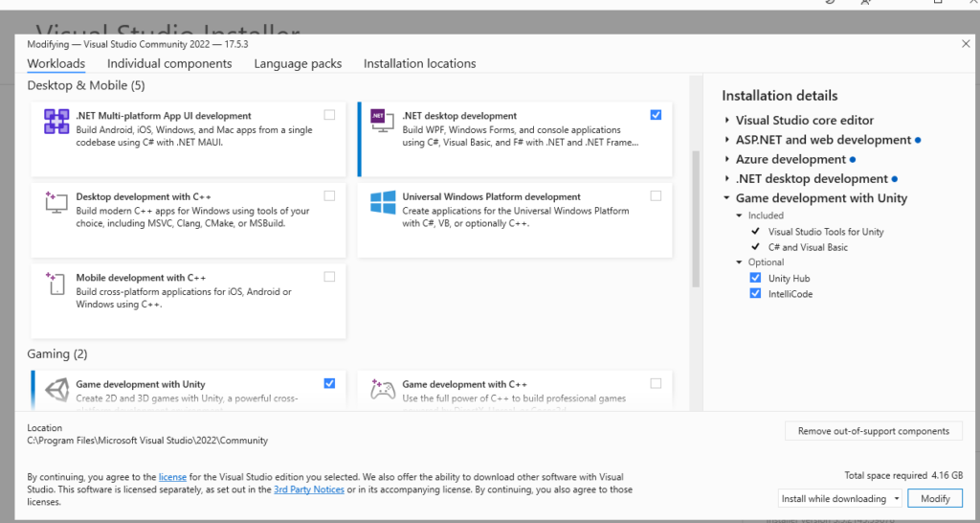The height and width of the screenshot is (523, 980).
Task: Go to Installation locations tab
Action: coord(419,63)
